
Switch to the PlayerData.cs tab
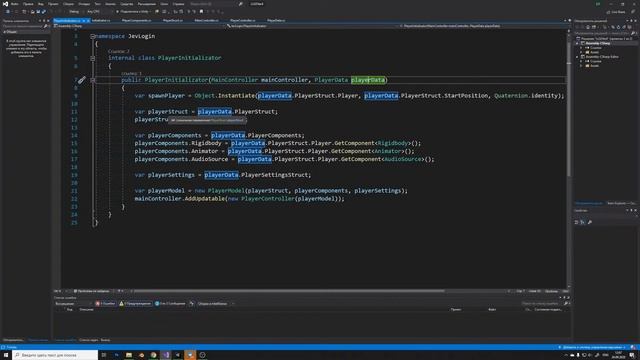pos(276,20)
